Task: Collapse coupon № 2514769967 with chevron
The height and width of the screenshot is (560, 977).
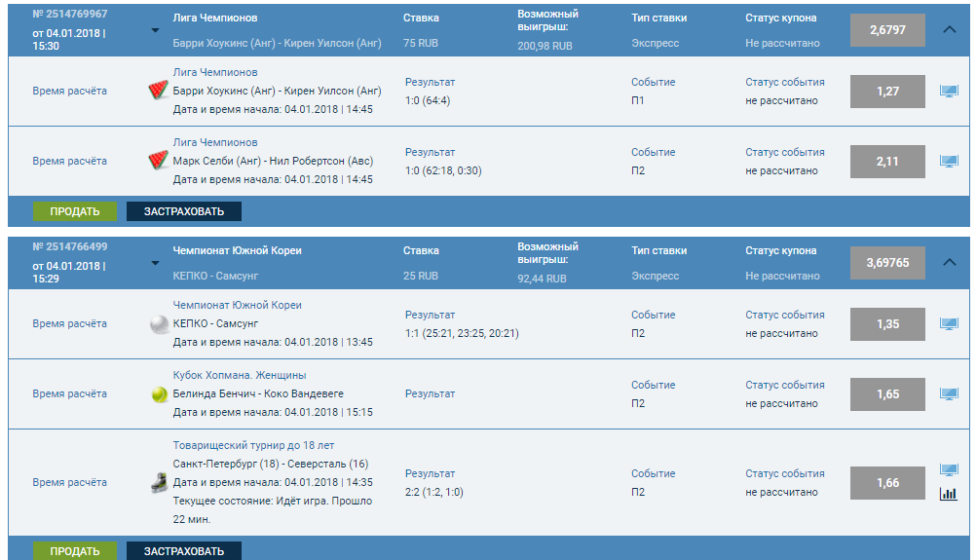Action: click(949, 29)
